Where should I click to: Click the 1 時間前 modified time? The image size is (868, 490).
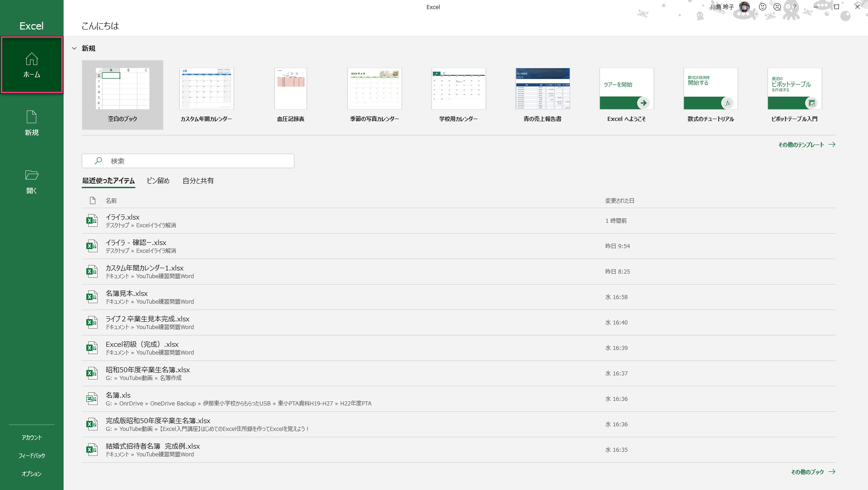pos(616,220)
